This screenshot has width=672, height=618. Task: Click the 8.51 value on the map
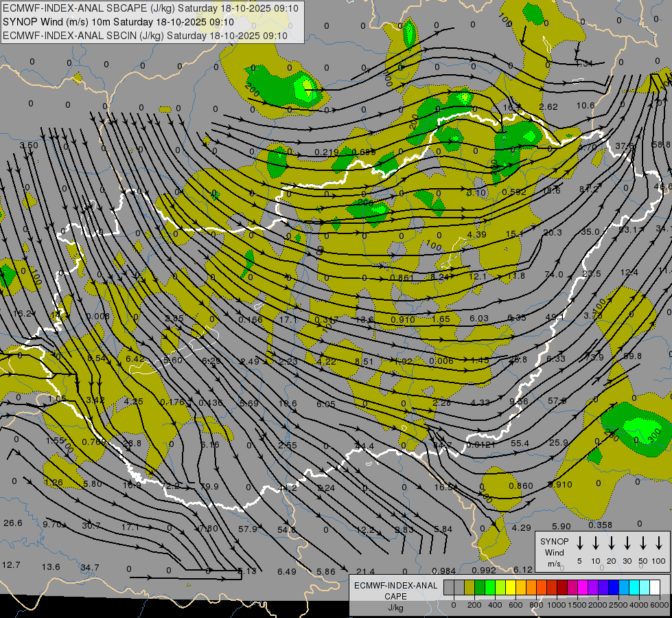[364, 362]
